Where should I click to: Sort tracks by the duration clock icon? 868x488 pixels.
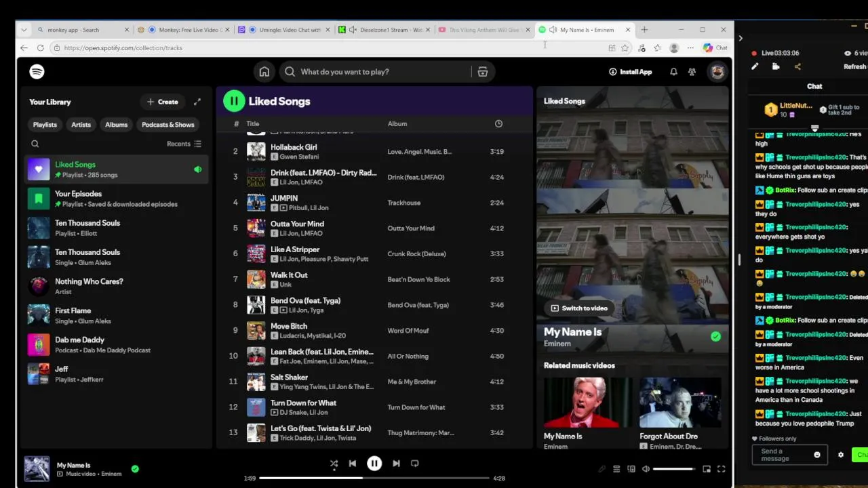coord(498,123)
